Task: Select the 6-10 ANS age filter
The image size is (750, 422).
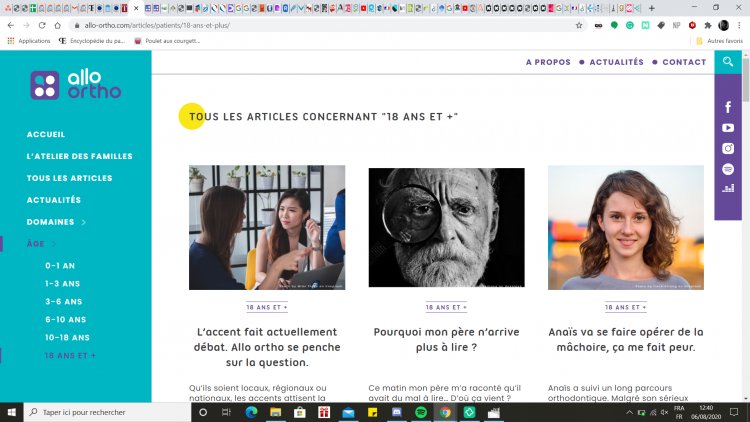Action: (67, 320)
